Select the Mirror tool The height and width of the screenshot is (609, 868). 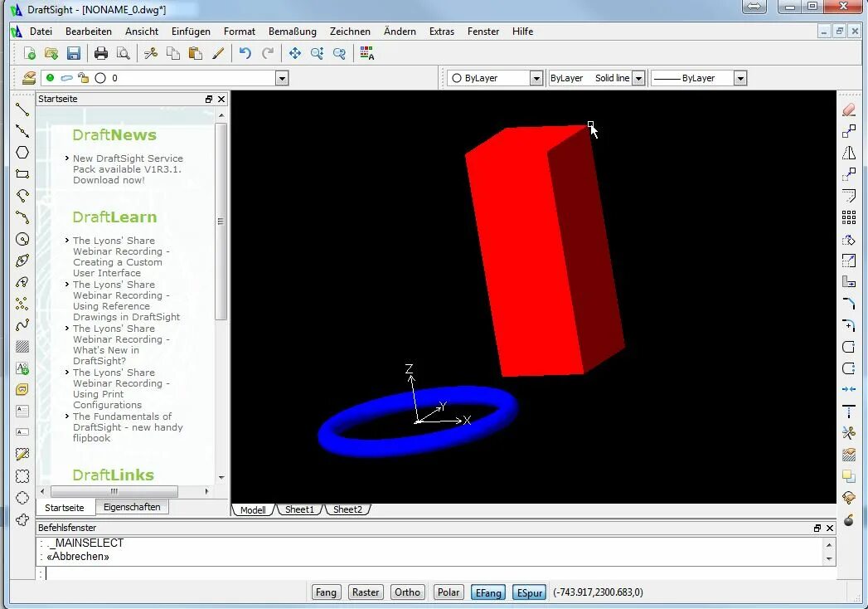pyautogui.click(x=849, y=153)
